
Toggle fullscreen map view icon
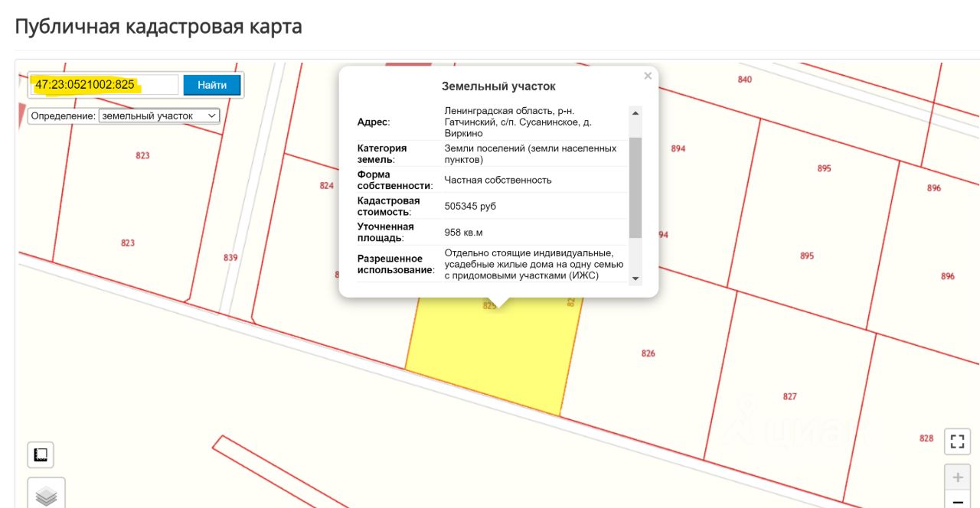(957, 441)
